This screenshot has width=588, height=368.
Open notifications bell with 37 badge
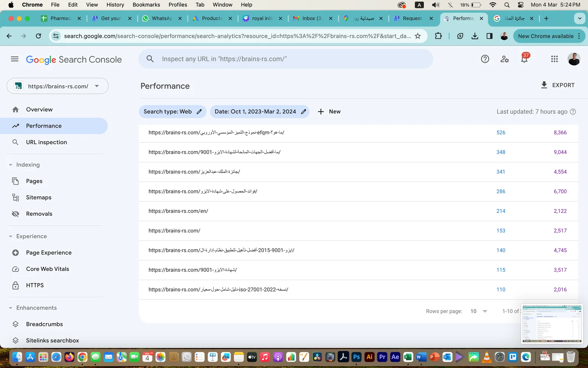524,59
